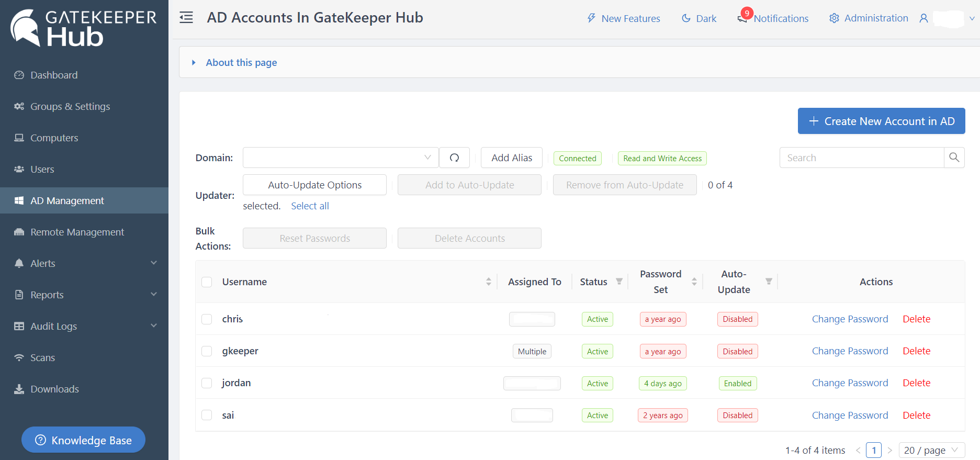Click the GateKeeper Hub logo
Screen dimensions: 980x460
[84, 28]
